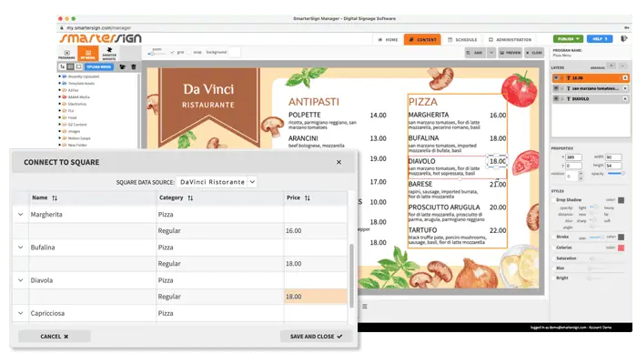Expand the Template Assets folder
The height and width of the screenshot is (364, 637).
(60, 84)
